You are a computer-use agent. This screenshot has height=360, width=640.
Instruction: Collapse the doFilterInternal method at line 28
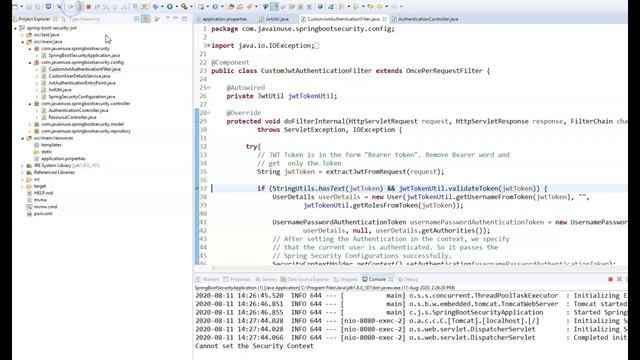click(209, 113)
